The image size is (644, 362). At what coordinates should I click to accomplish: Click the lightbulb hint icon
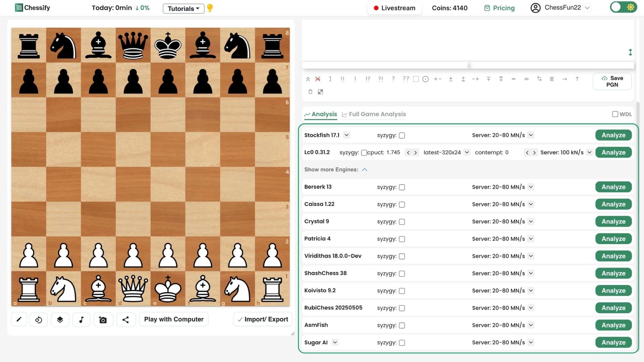point(210,8)
